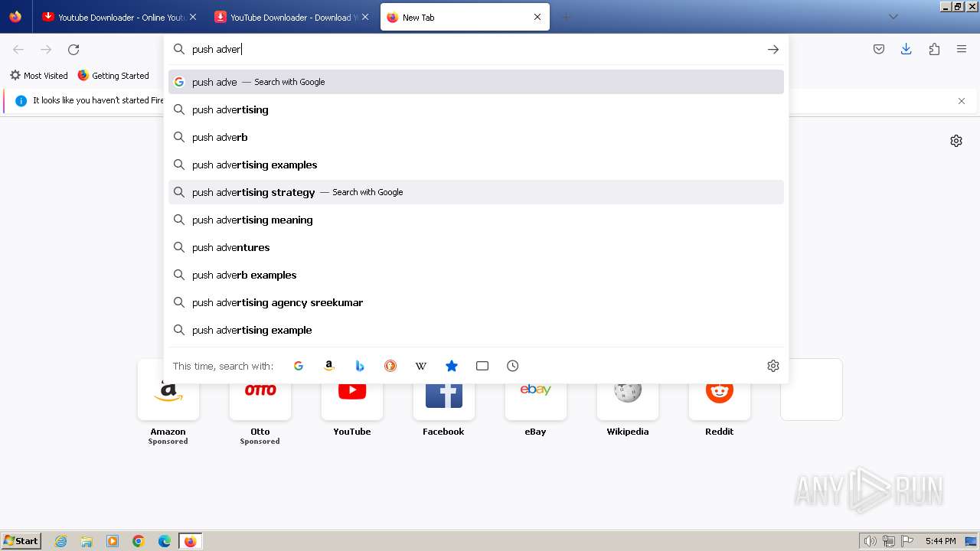Select suggestion push advertising
The height and width of the screenshot is (551, 980).
[476, 109]
